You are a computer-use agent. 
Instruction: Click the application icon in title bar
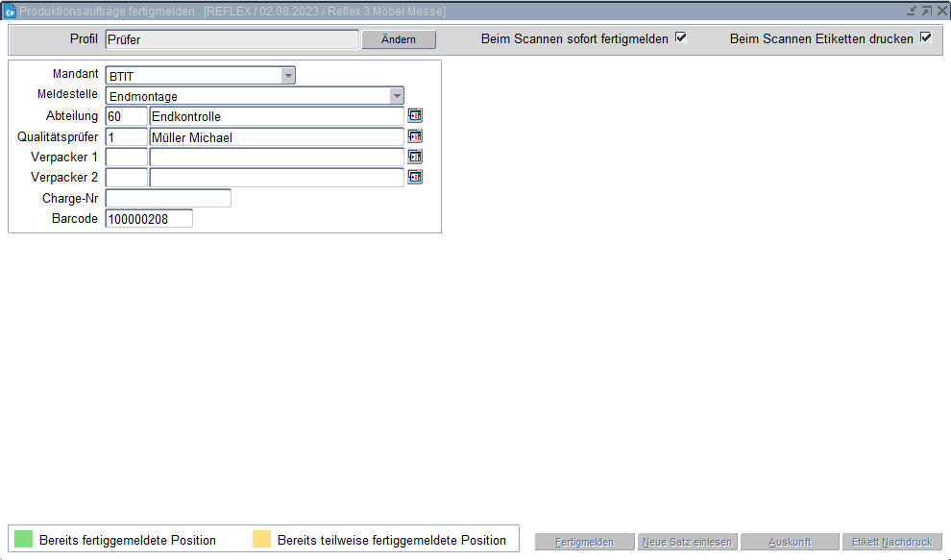[10, 11]
